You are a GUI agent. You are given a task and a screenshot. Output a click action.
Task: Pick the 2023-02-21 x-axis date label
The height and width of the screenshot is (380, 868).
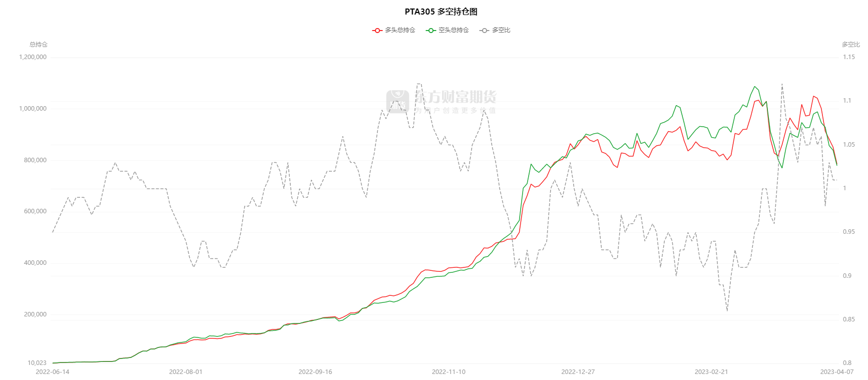[x=711, y=372]
